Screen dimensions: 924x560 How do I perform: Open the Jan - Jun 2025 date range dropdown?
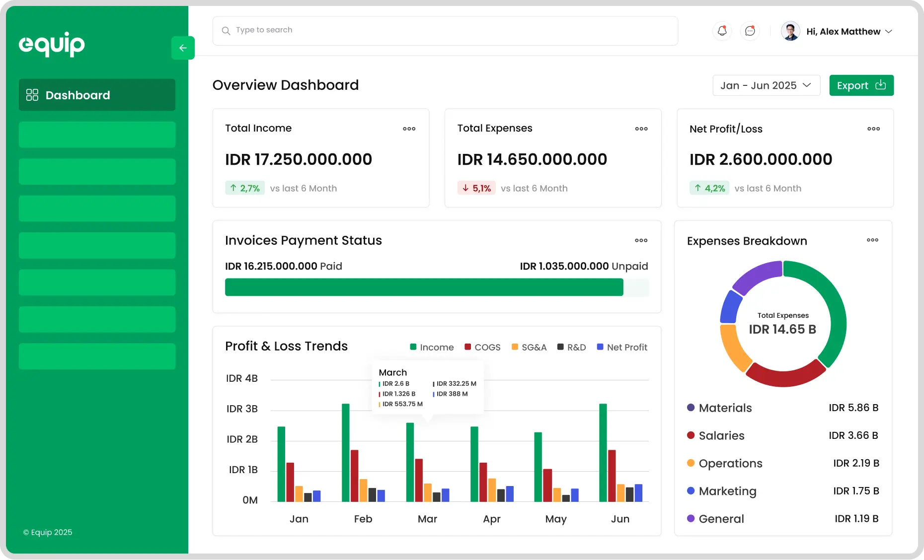click(x=766, y=85)
